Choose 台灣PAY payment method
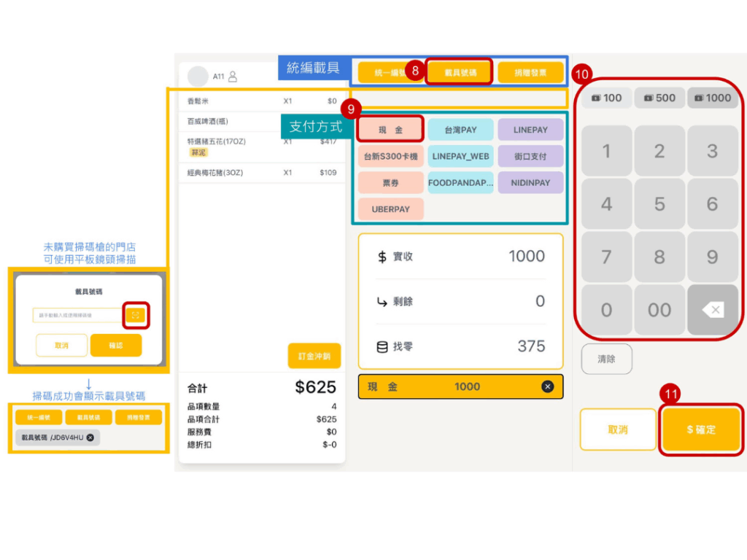This screenshot has height=560, width=747. click(x=460, y=130)
